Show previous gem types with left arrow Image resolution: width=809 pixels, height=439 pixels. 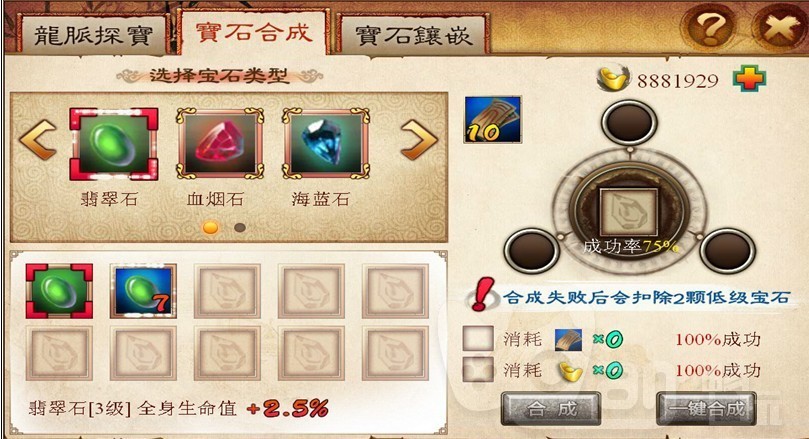coord(38,140)
